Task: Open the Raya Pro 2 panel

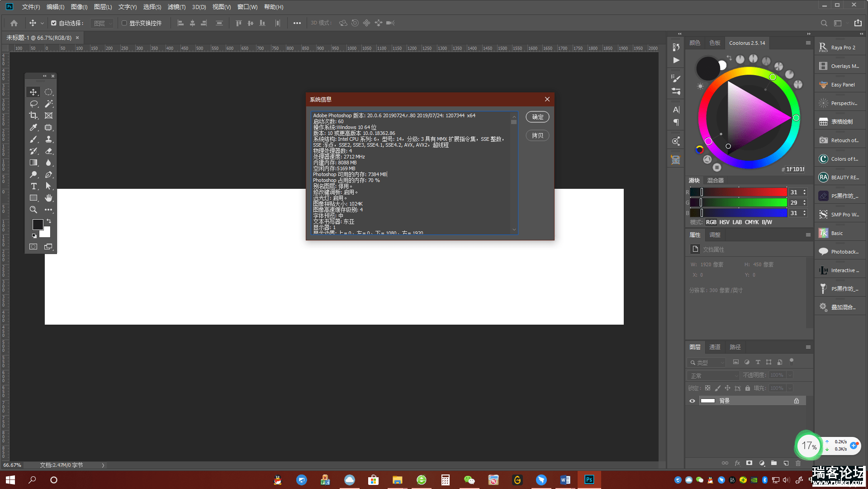Action: (841, 48)
